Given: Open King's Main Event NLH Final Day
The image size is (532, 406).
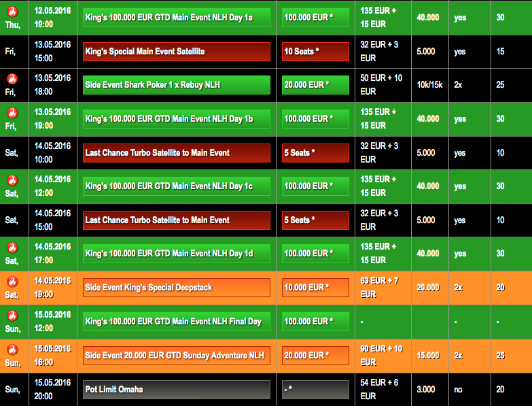Looking at the screenshot, I should [177, 322].
